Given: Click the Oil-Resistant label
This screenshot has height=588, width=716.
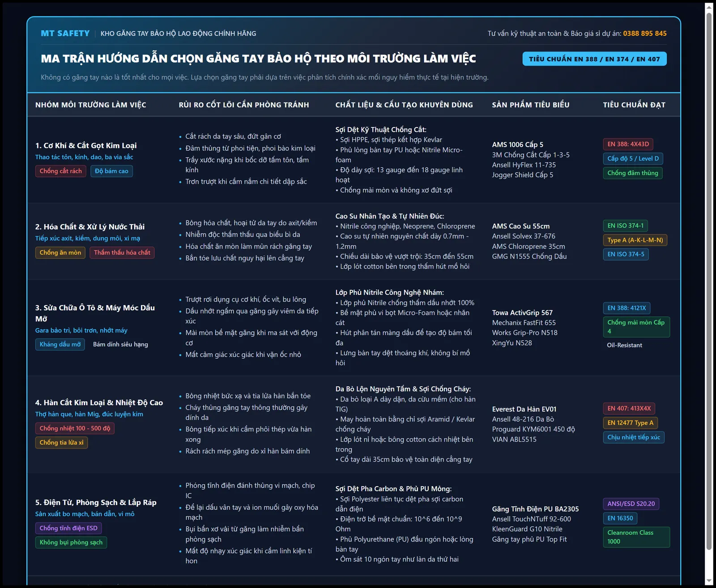Looking at the screenshot, I should 624,345.
